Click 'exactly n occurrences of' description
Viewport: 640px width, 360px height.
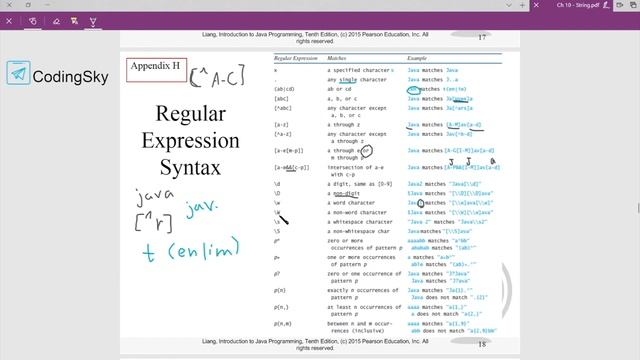[362, 290]
